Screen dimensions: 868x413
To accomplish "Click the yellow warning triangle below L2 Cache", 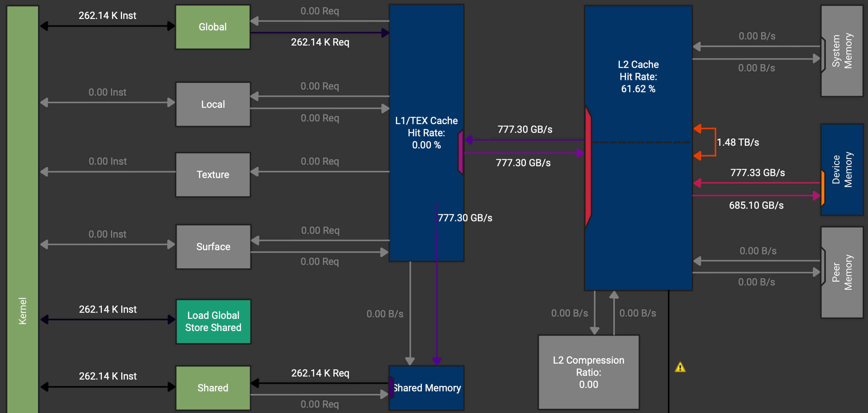I will (x=680, y=367).
